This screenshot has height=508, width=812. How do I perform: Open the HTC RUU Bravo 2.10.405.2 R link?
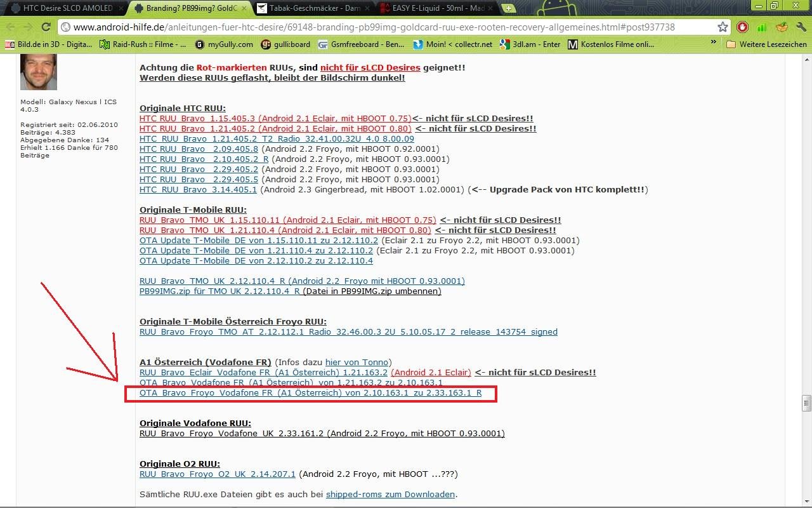click(204, 159)
